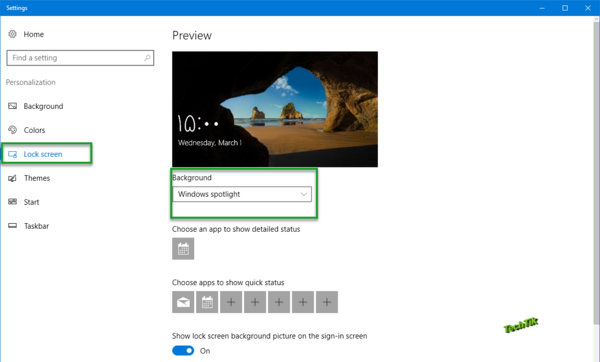The height and width of the screenshot is (362, 600).
Task: Choose the detailed status calendar app
Action: (x=183, y=249)
